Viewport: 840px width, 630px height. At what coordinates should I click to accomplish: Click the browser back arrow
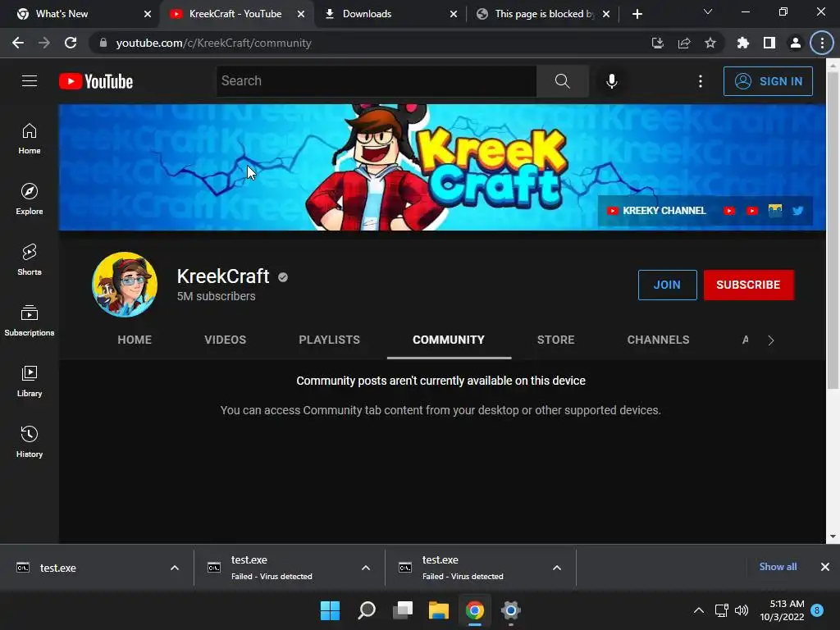18,43
